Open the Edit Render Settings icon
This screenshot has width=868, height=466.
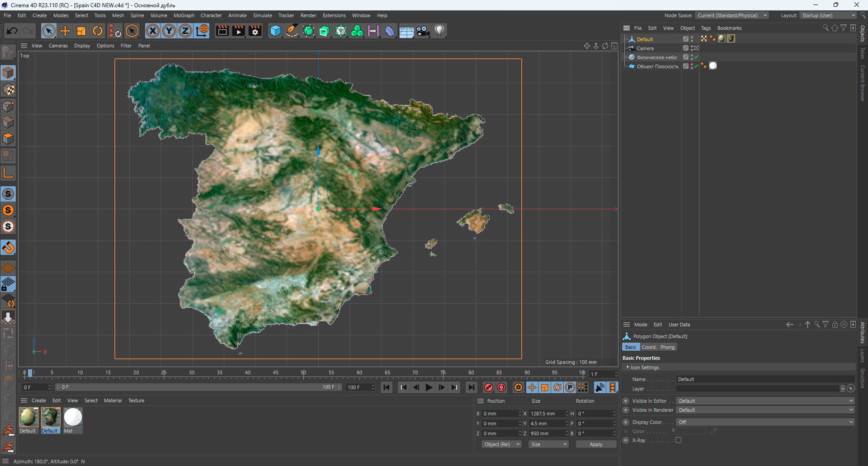pyautogui.click(x=255, y=31)
